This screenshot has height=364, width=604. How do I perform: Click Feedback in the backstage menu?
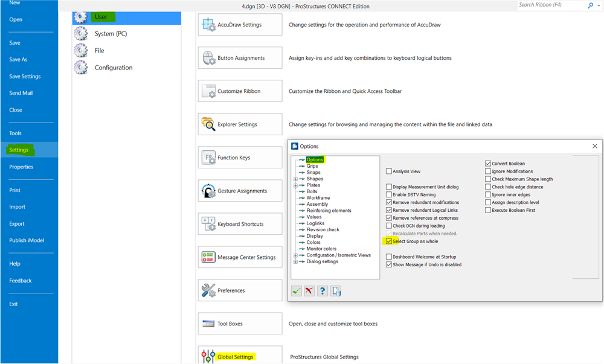(21, 281)
